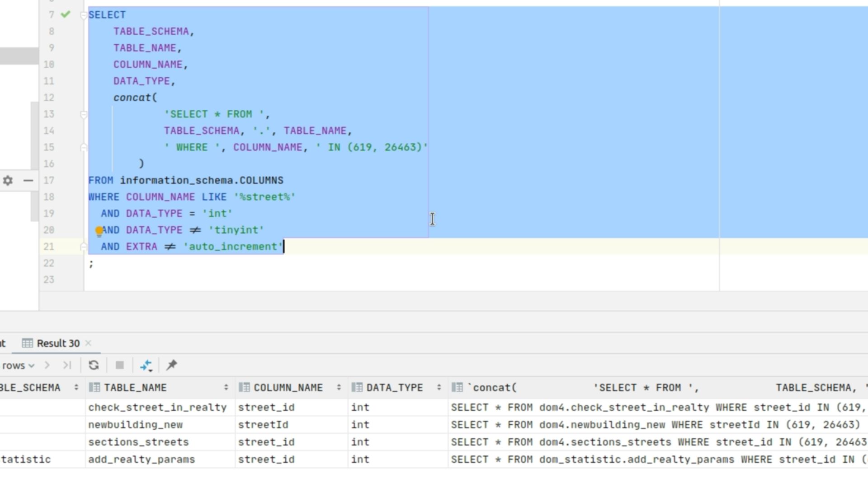The height and width of the screenshot is (488, 868).
Task: Jump to the last page of results
Action: click(67, 365)
